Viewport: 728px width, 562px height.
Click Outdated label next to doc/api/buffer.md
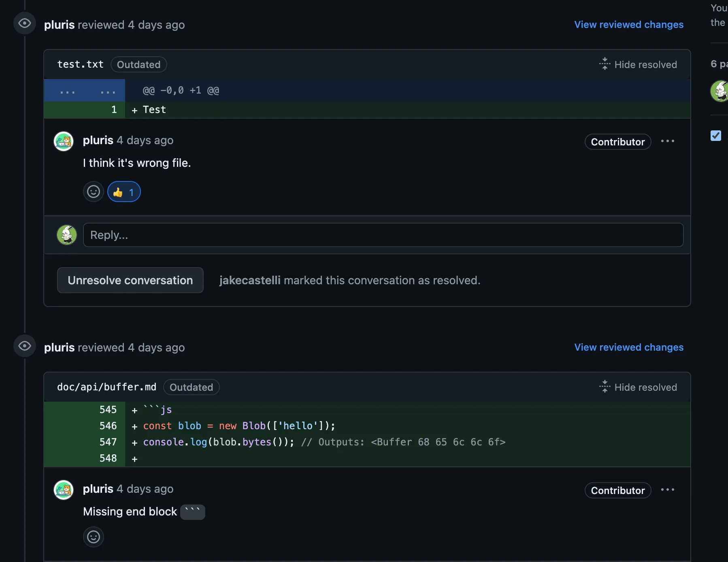coord(192,387)
